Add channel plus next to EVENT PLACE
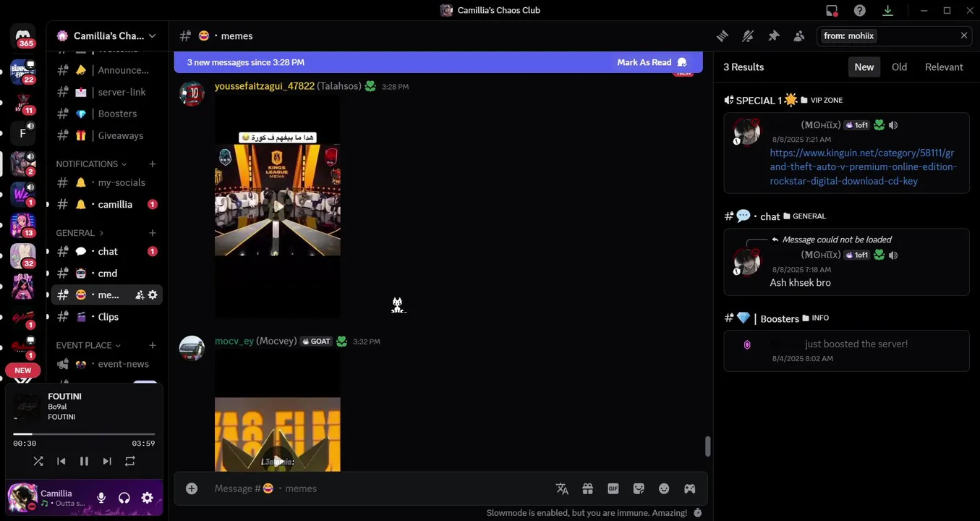Viewport: 980px width, 521px height. 153,345
